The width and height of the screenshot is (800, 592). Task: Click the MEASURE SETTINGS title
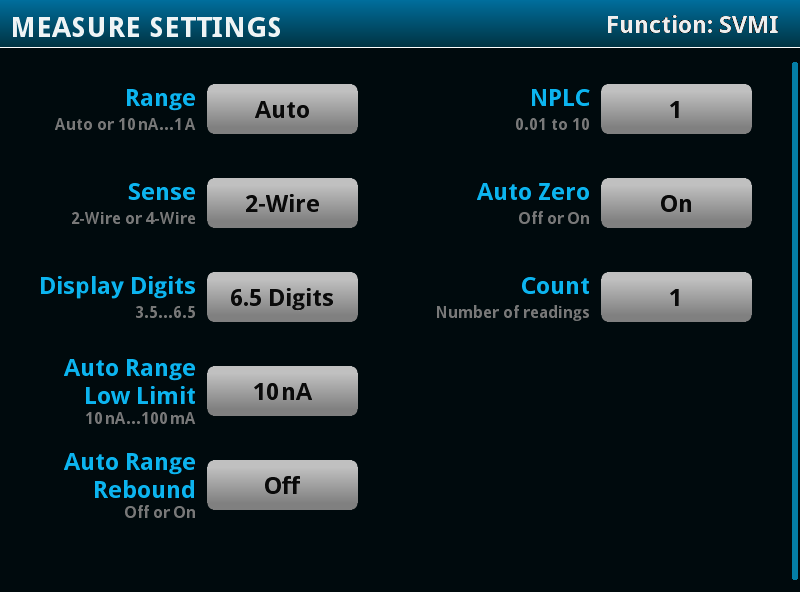146,27
